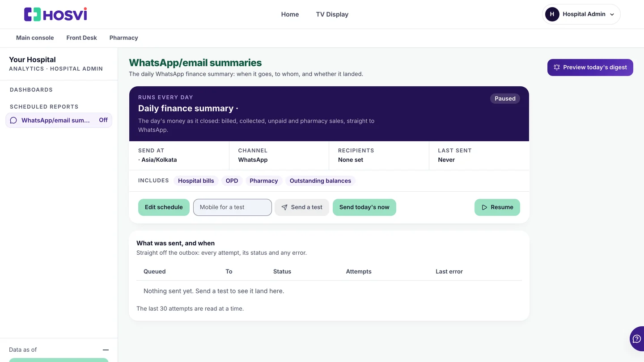
Task: Click the Edit schedule button
Action: [x=164, y=207]
